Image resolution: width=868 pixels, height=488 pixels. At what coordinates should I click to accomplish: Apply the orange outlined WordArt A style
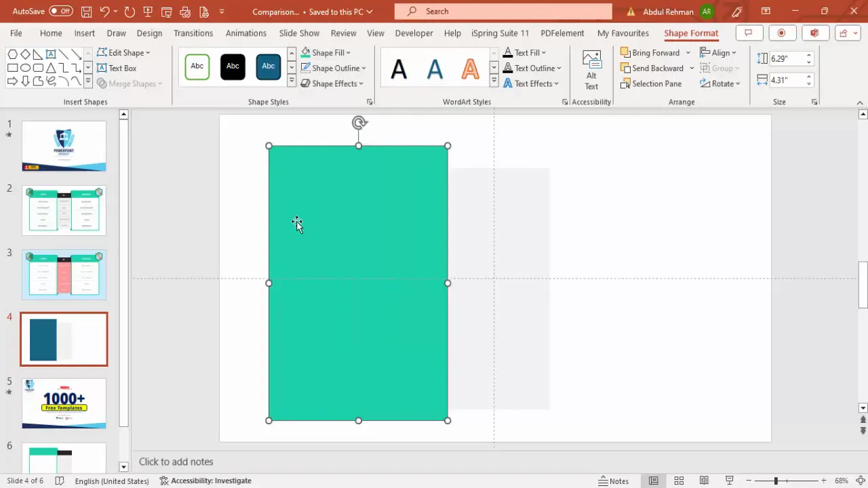coord(470,68)
